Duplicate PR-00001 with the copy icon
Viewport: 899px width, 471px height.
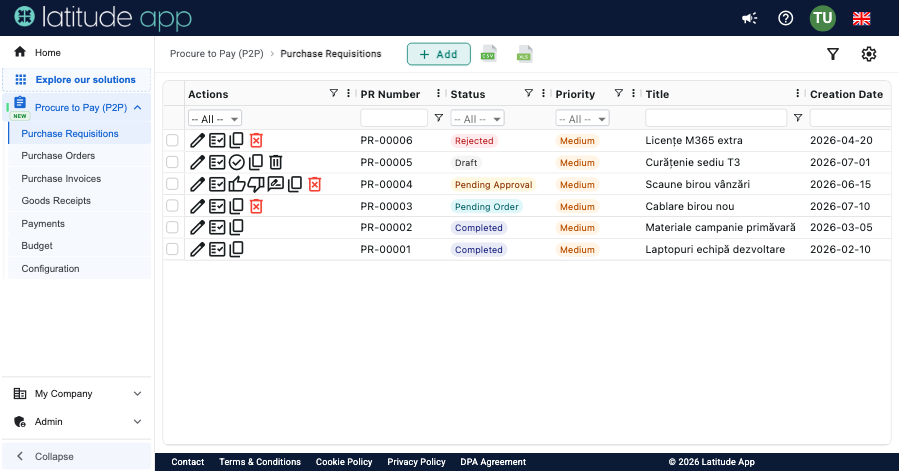click(x=236, y=250)
